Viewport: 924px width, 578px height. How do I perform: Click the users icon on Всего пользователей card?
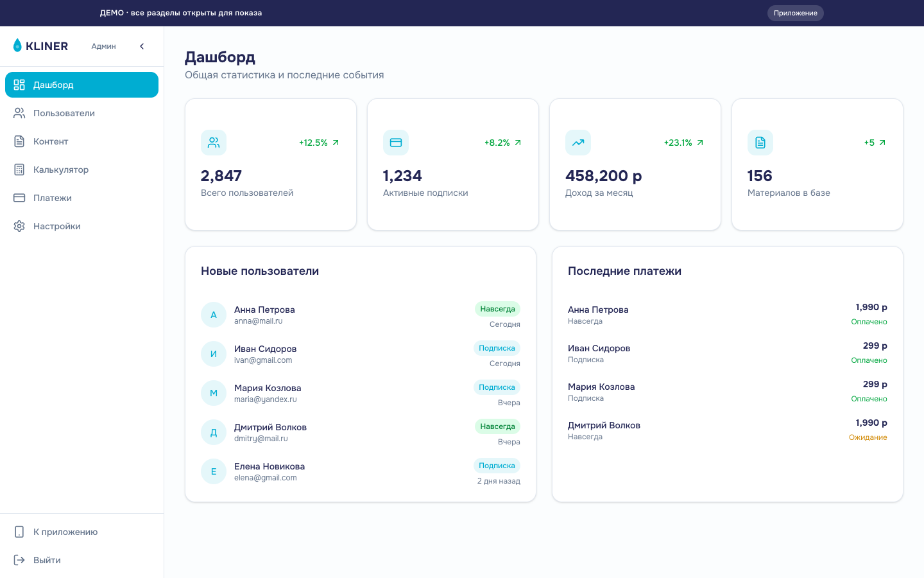pyautogui.click(x=214, y=143)
